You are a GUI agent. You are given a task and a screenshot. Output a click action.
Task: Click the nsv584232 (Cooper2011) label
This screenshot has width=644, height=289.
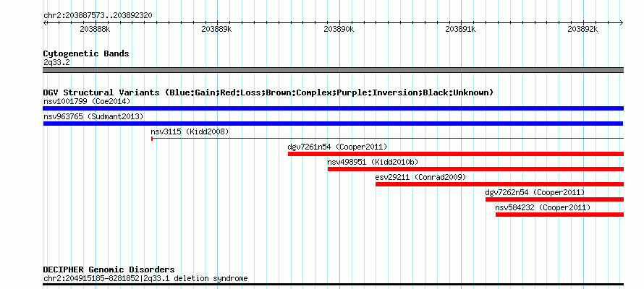pyautogui.click(x=543, y=207)
